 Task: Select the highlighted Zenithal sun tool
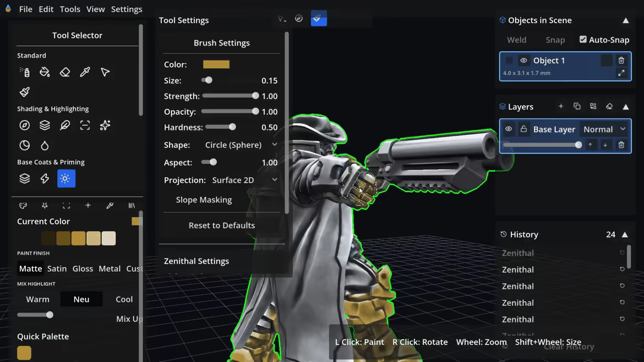[x=66, y=179]
